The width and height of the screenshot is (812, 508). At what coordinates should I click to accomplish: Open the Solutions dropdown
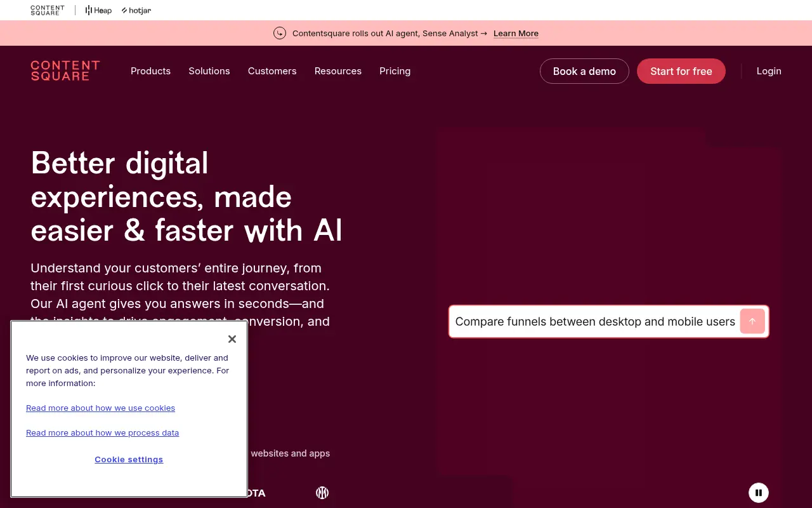click(x=209, y=71)
